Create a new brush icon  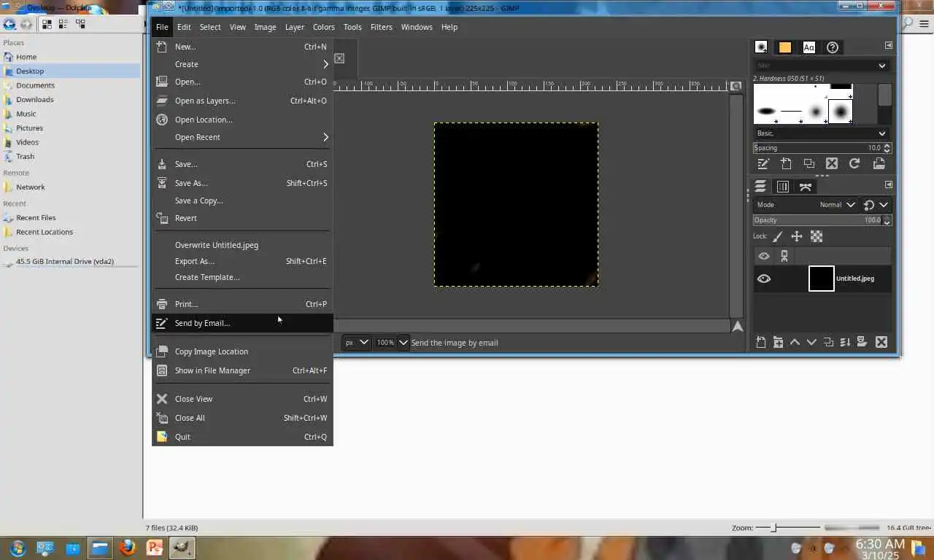[x=786, y=163]
